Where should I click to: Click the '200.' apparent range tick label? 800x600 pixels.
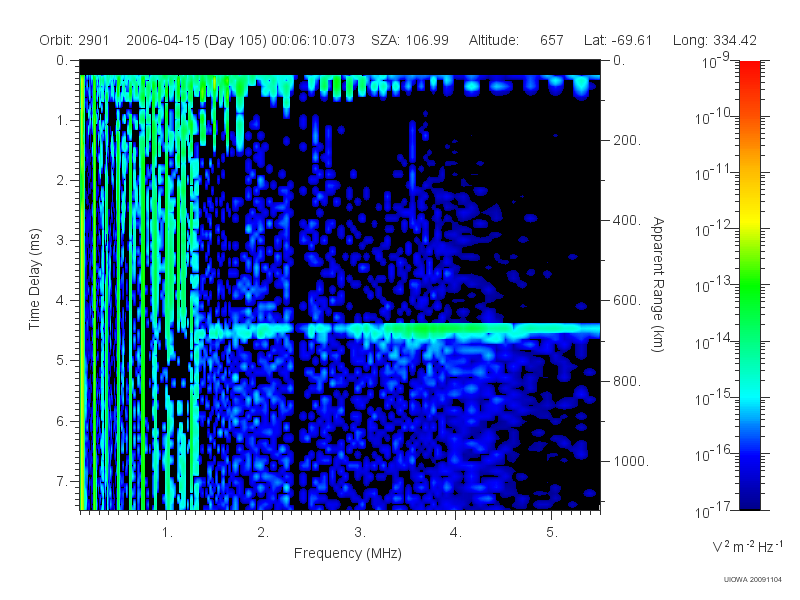(627, 140)
